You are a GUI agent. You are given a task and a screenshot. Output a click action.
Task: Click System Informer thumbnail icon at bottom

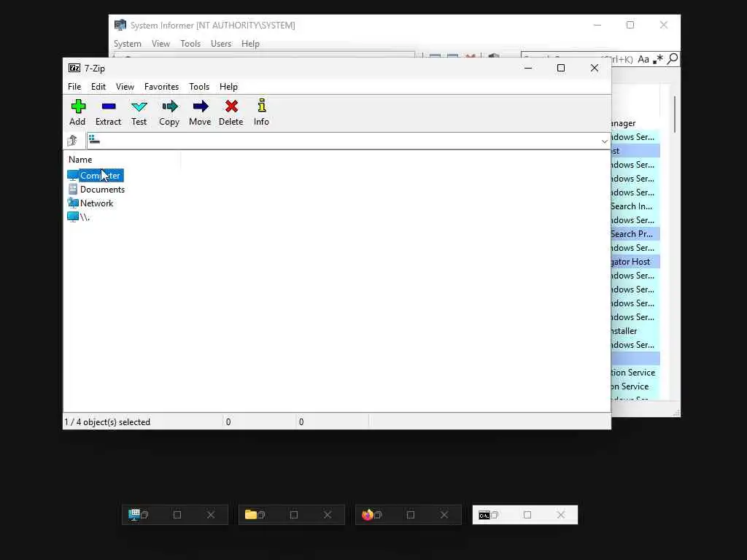click(x=134, y=515)
